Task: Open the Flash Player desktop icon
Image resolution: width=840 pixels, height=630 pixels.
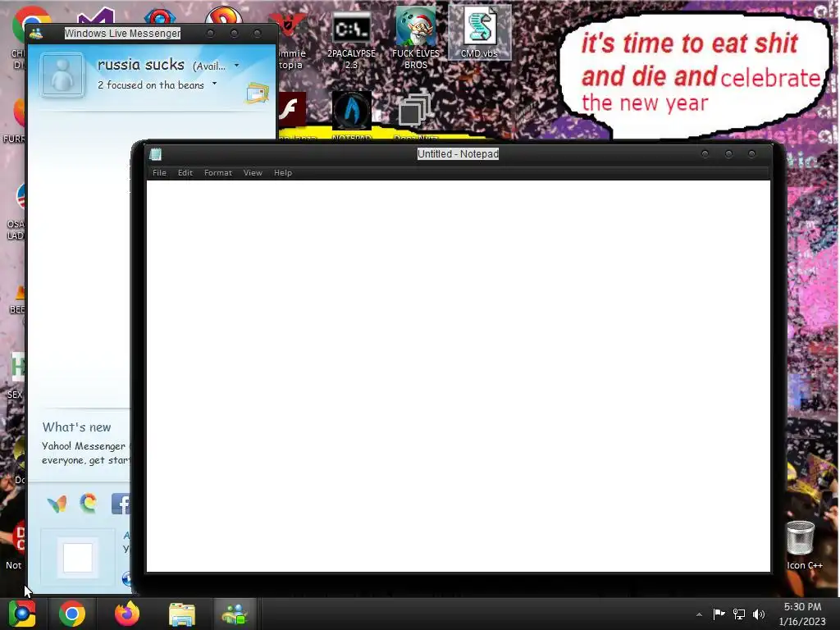Action: tap(293, 109)
